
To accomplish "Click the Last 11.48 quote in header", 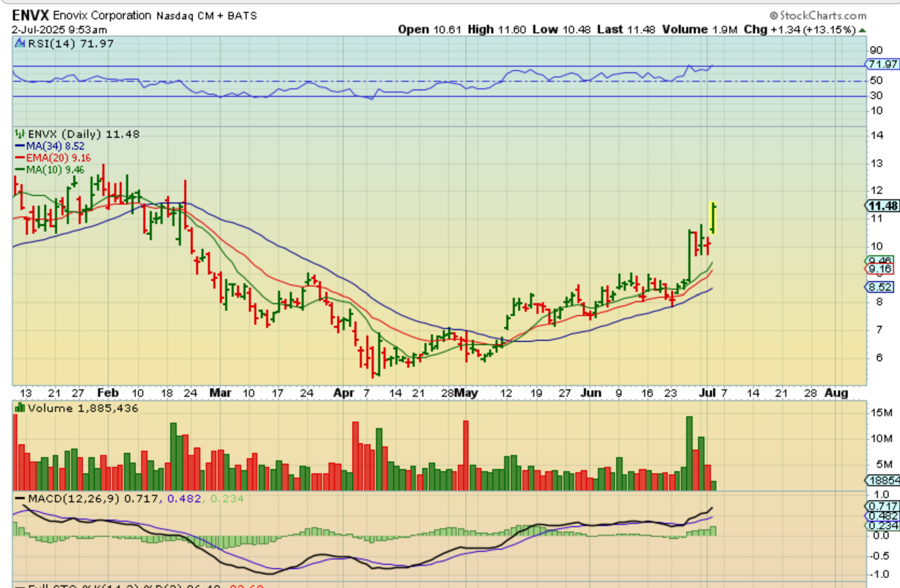I will pyautogui.click(x=626, y=30).
